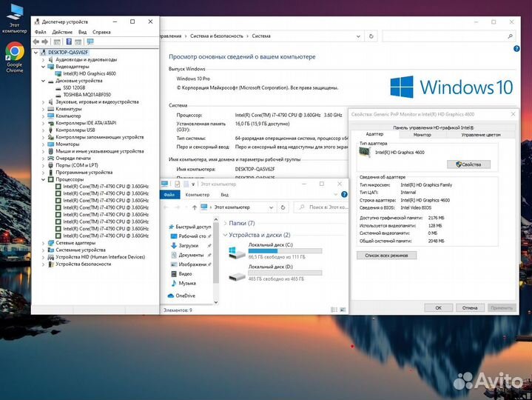Image resolution: width=532 pixels, height=400 pixels.
Task: Open the address bar dropdown in System window
Action: click(358, 36)
